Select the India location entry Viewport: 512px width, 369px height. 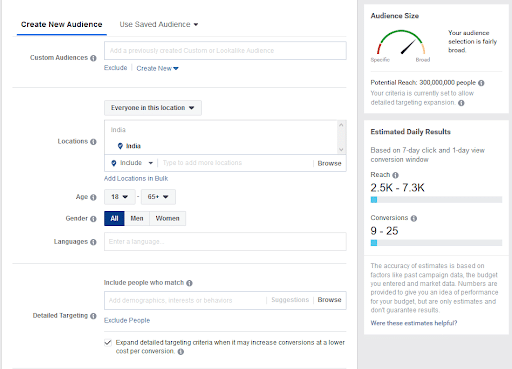[129, 146]
